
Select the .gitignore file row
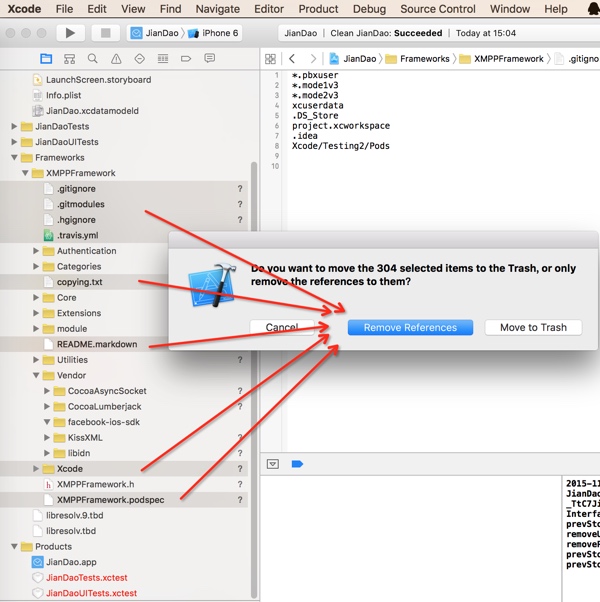coord(124,189)
